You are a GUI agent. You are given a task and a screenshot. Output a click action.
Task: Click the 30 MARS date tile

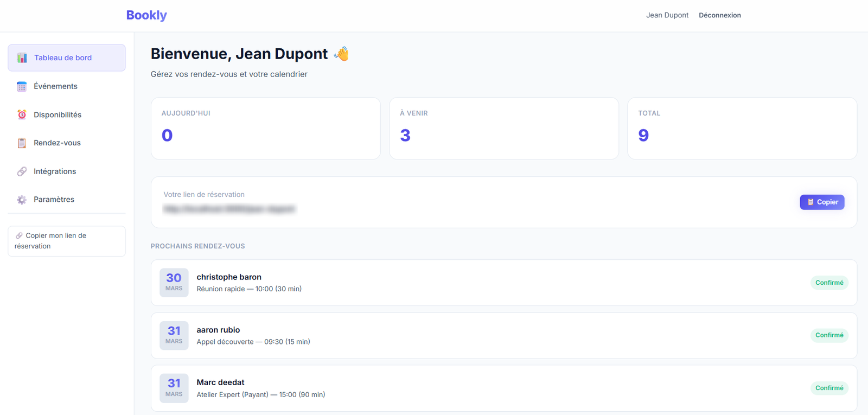point(174,283)
